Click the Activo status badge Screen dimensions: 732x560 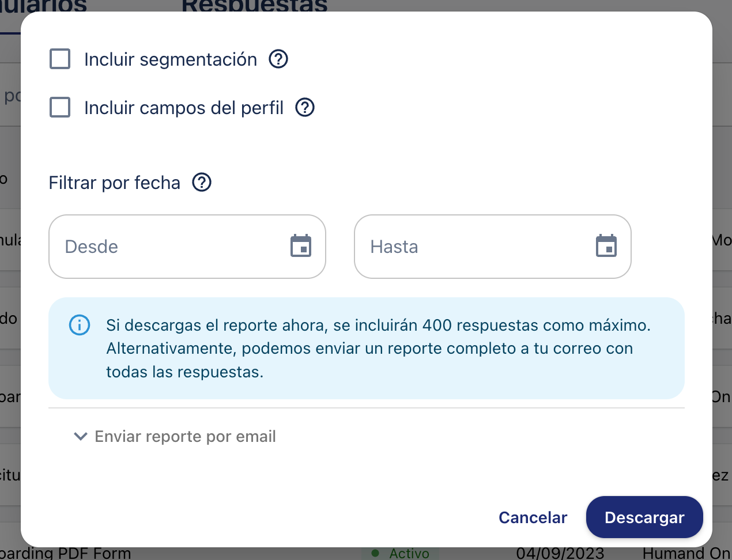(x=401, y=554)
